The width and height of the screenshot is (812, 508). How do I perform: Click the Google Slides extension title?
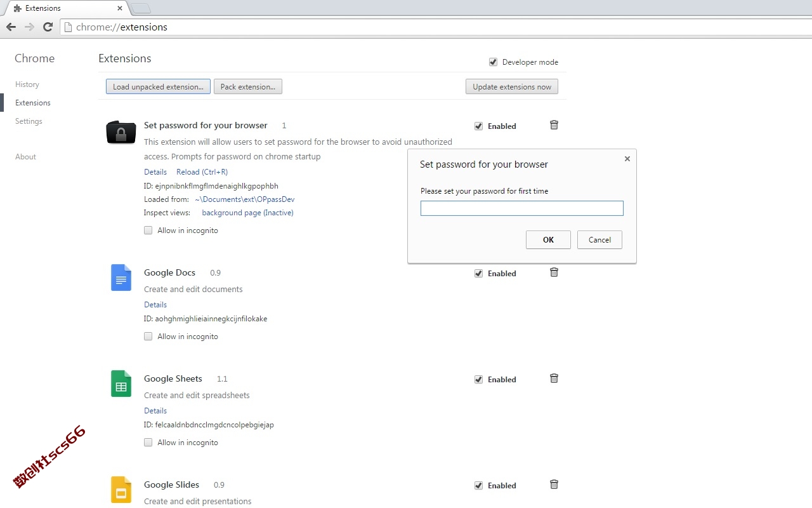click(x=171, y=485)
